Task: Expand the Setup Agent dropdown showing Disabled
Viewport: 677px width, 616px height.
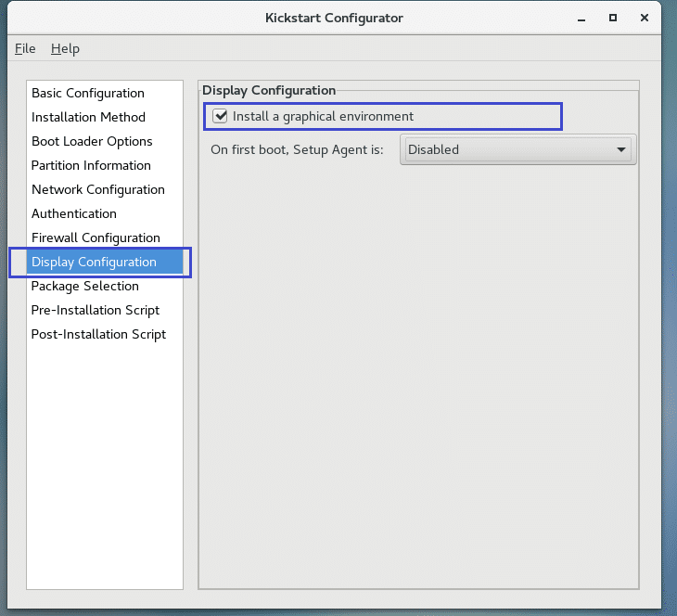Action: tap(517, 149)
